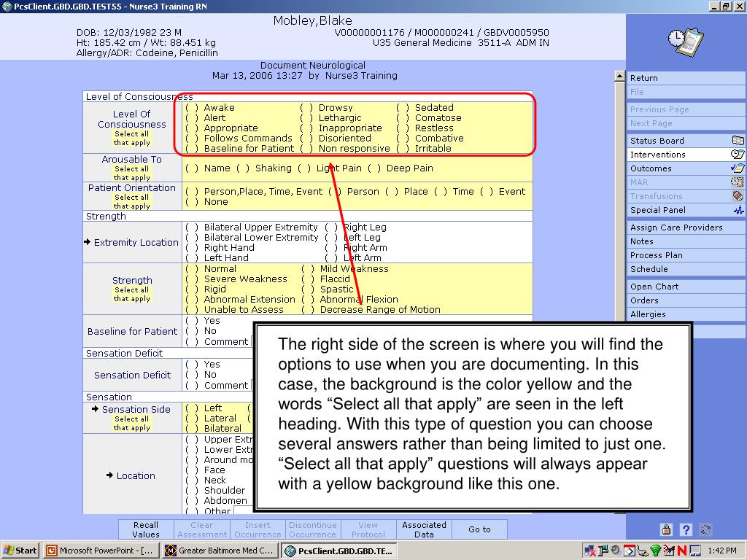Click the View Protocol button

point(368,529)
